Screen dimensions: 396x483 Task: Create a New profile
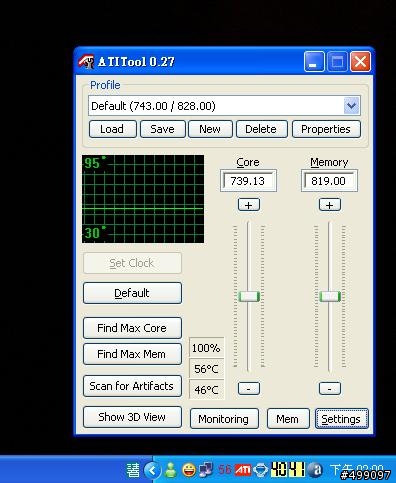tap(210, 129)
